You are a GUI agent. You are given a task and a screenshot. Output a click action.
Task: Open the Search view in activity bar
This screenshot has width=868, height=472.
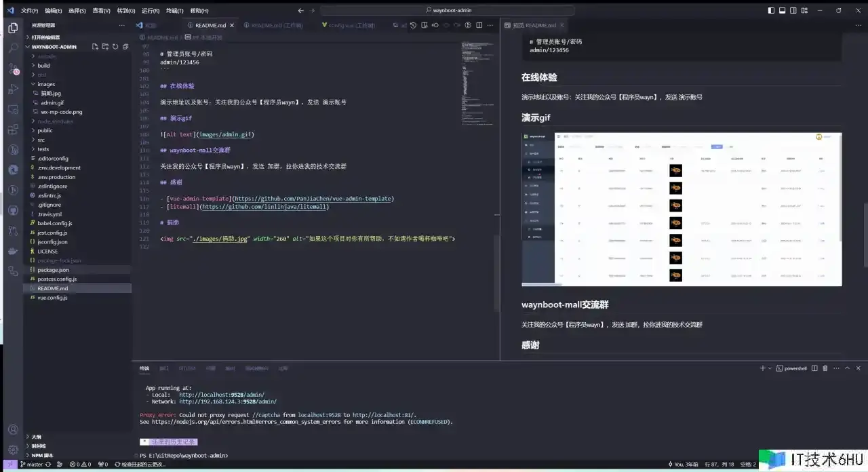point(13,48)
